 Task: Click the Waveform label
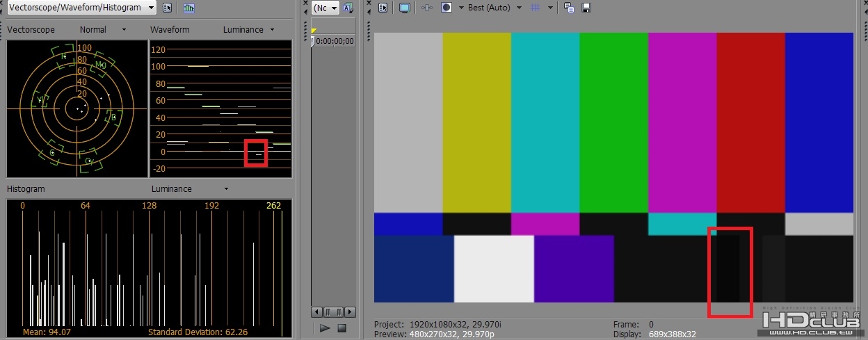pyautogui.click(x=170, y=30)
